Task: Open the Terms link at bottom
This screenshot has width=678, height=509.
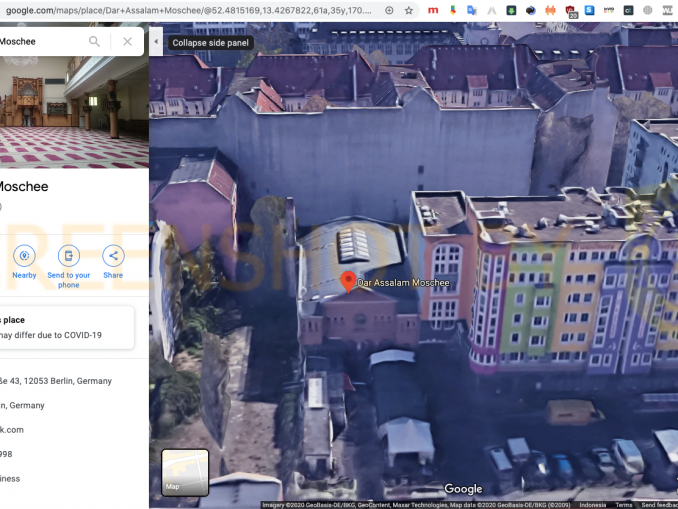Action: (624, 505)
